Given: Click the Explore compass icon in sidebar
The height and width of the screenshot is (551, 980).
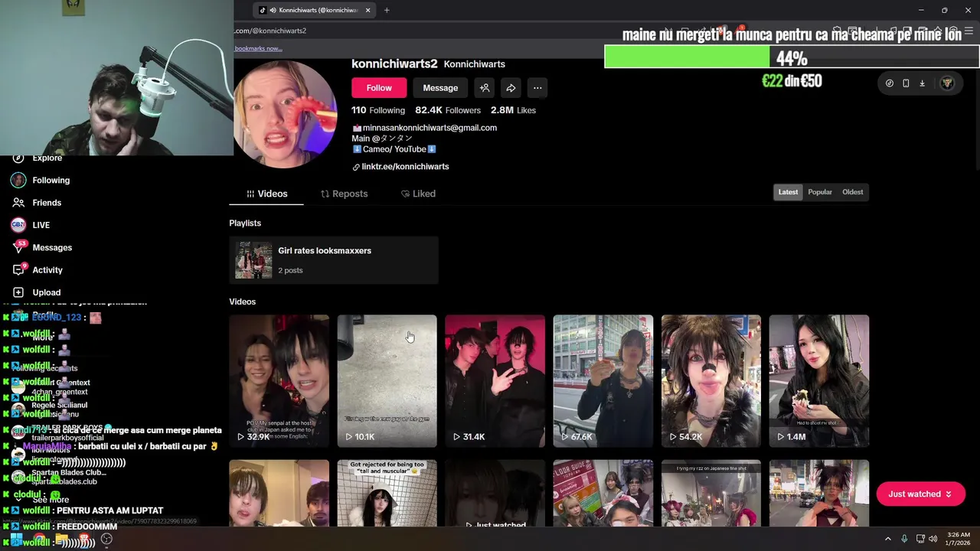Looking at the screenshot, I should point(18,158).
